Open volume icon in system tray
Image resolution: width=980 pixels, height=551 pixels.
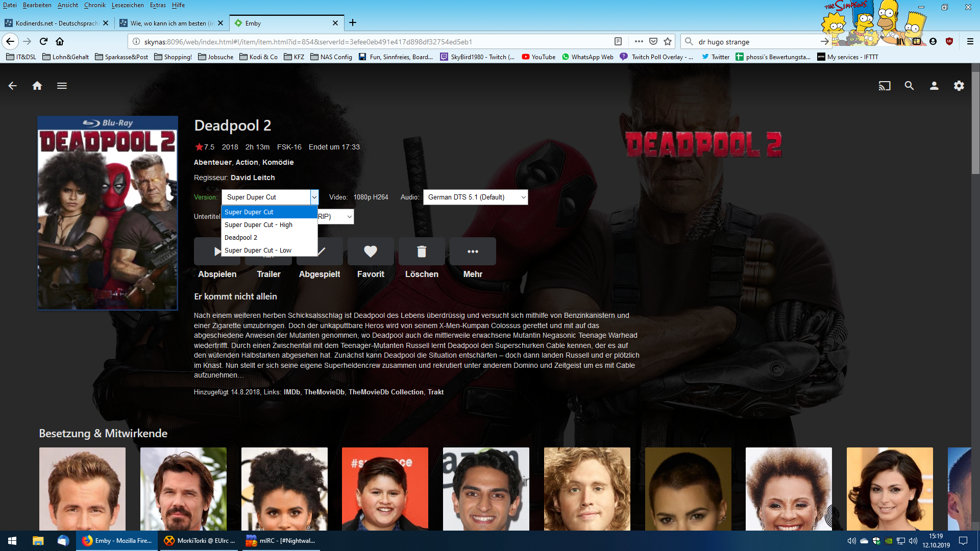(x=913, y=541)
